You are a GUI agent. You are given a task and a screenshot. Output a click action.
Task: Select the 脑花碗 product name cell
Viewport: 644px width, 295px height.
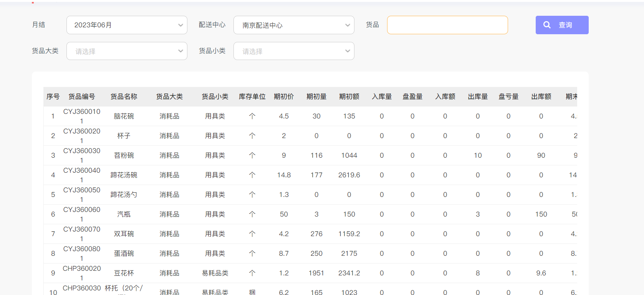pyautogui.click(x=124, y=116)
